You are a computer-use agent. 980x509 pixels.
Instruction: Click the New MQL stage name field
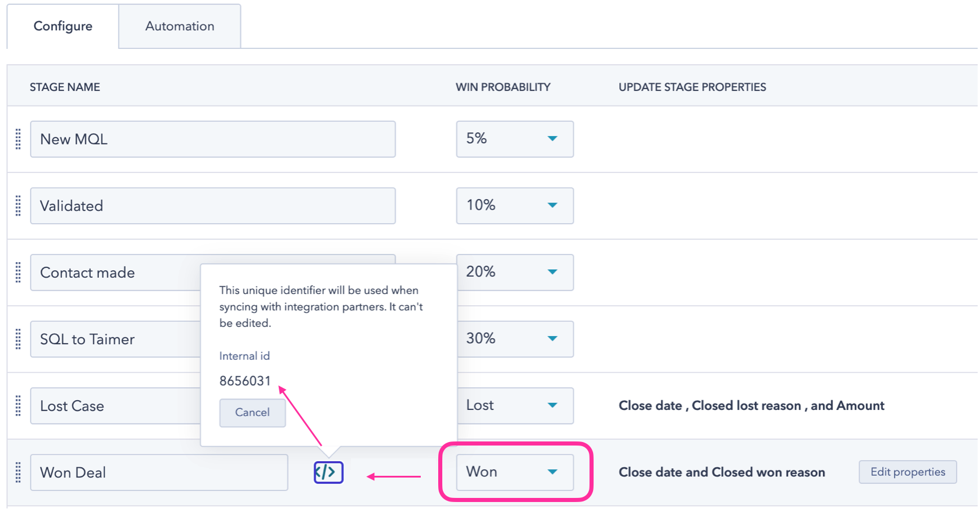[x=212, y=139]
